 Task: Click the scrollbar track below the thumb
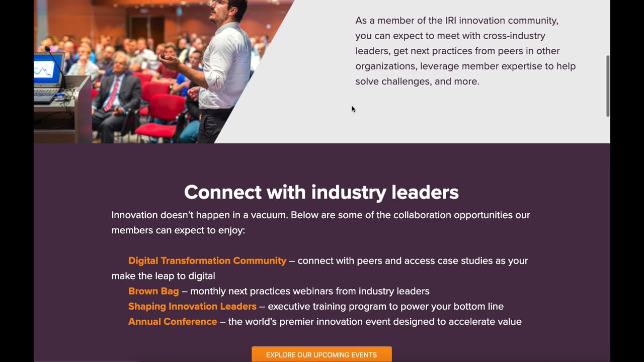608,236
